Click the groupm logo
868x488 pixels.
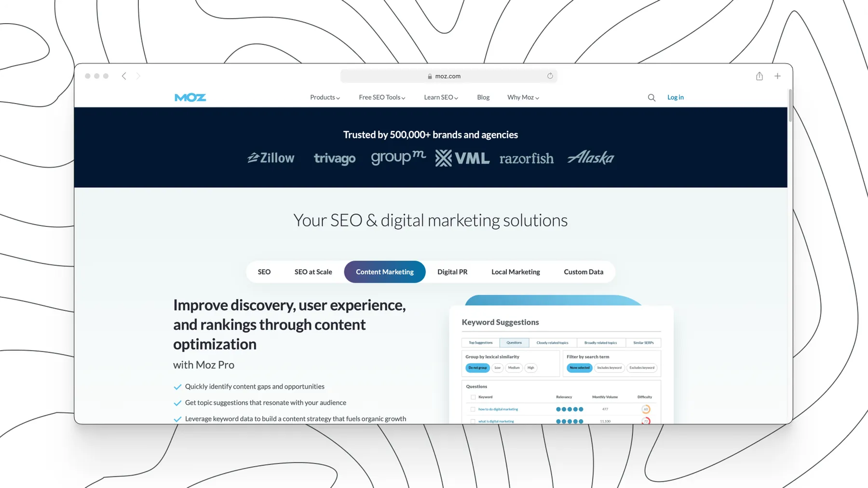398,157
